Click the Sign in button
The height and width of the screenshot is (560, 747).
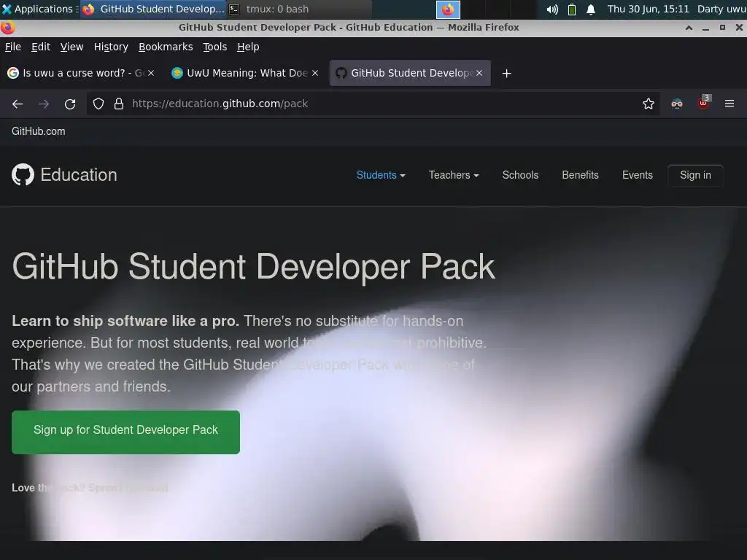(695, 175)
